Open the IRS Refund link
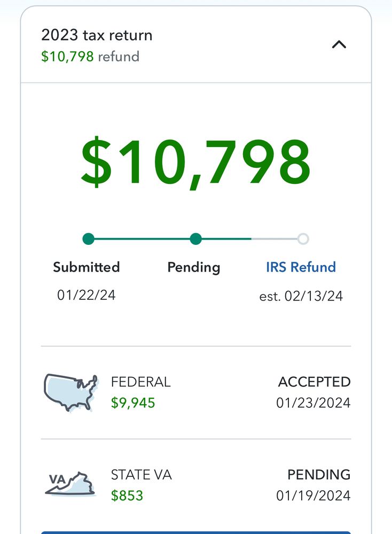 click(x=301, y=267)
